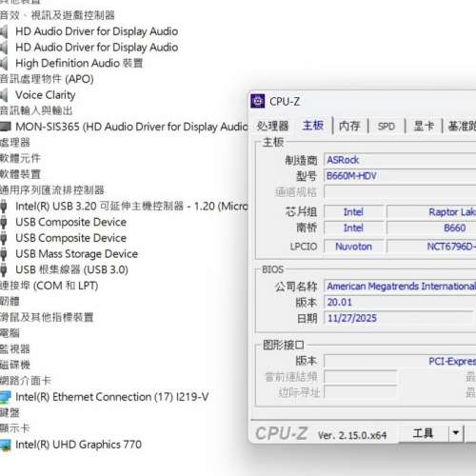The width and height of the screenshot is (476, 476).
Task: Select Intel(R) UHD Graphics 770 adapter
Action: (78, 445)
